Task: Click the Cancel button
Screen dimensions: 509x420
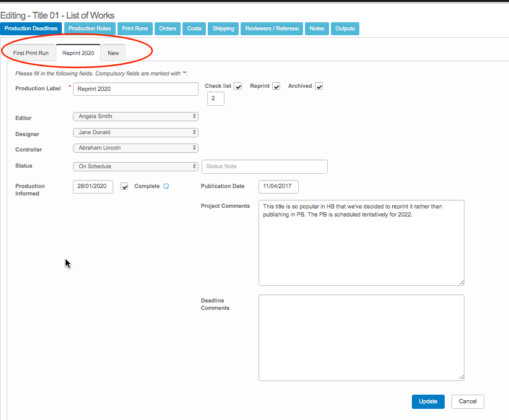Action: click(468, 401)
